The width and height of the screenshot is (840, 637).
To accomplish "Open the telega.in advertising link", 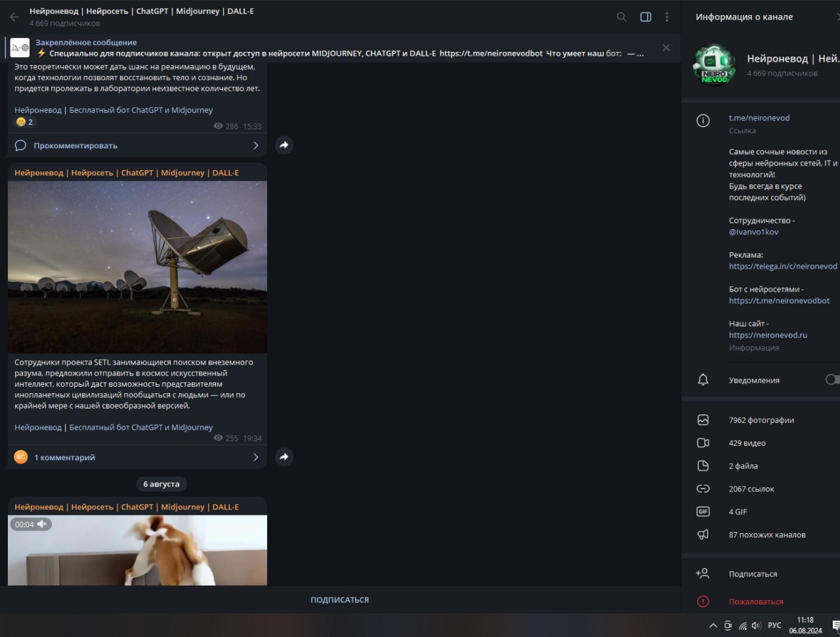I will pyautogui.click(x=783, y=267).
